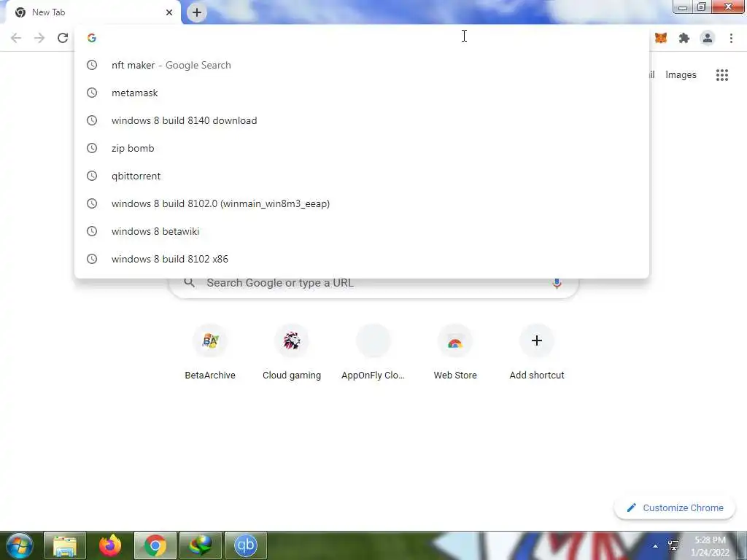Click inside the address bar field
Screen dimensions: 747x560
click(362, 38)
